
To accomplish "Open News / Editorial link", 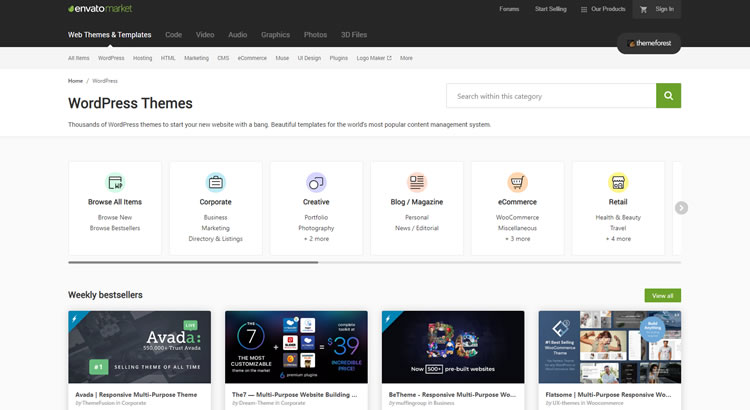I will tap(417, 228).
